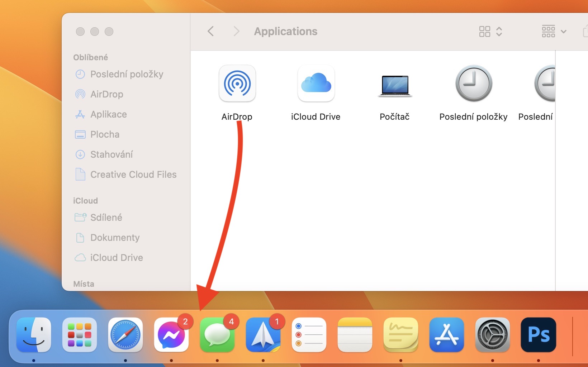Click the AirDrop label under its icon
This screenshot has height=367, width=588.
(237, 117)
